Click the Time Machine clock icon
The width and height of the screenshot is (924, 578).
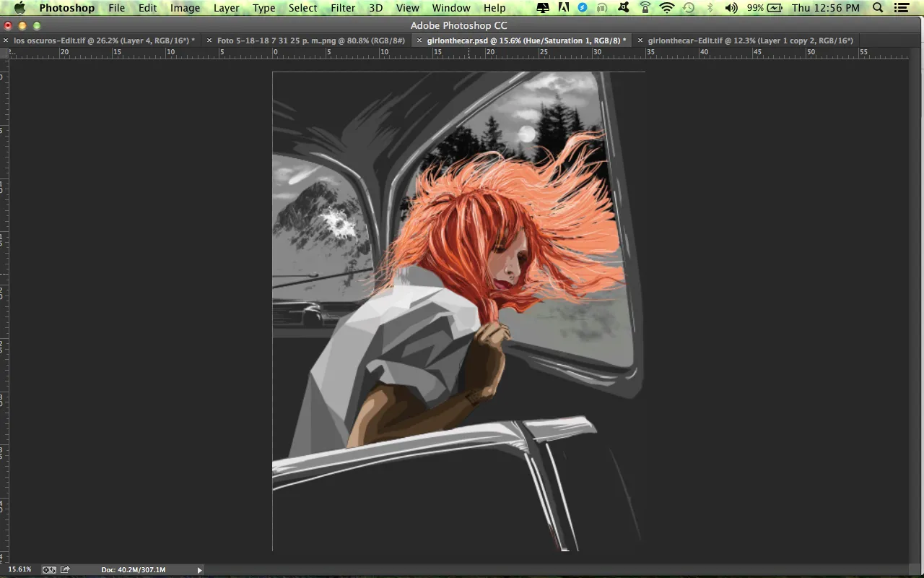click(689, 8)
